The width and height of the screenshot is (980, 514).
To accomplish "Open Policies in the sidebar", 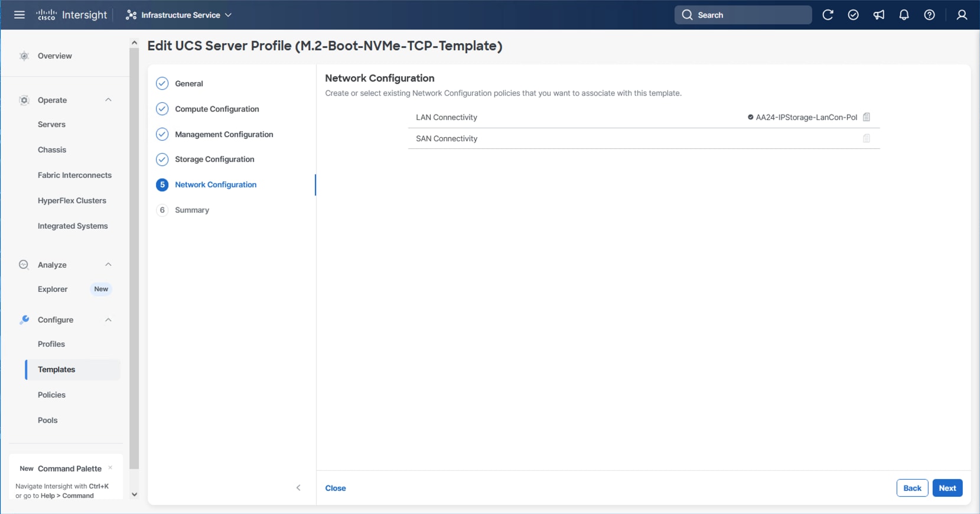I will coord(51,395).
